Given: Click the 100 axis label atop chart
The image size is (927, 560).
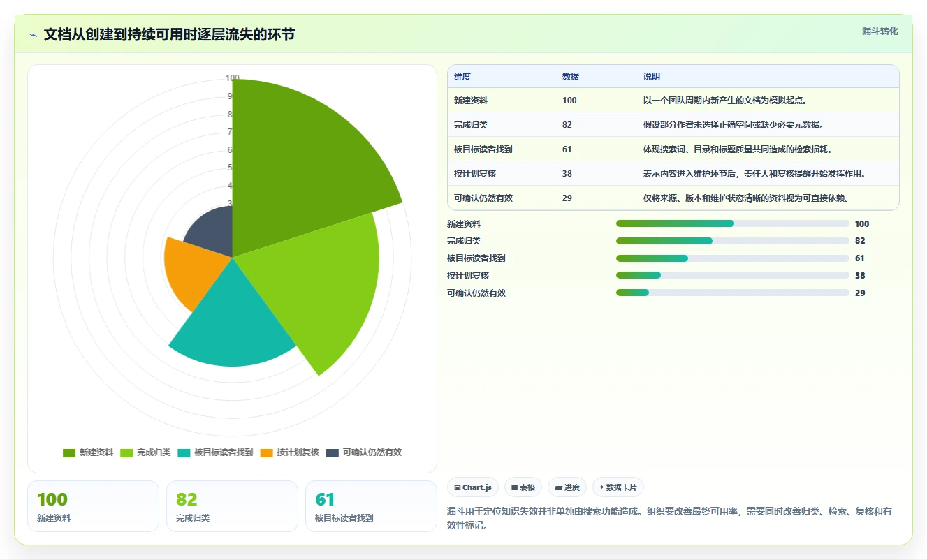Looking at the screenshot, I should tap(233, 78).
